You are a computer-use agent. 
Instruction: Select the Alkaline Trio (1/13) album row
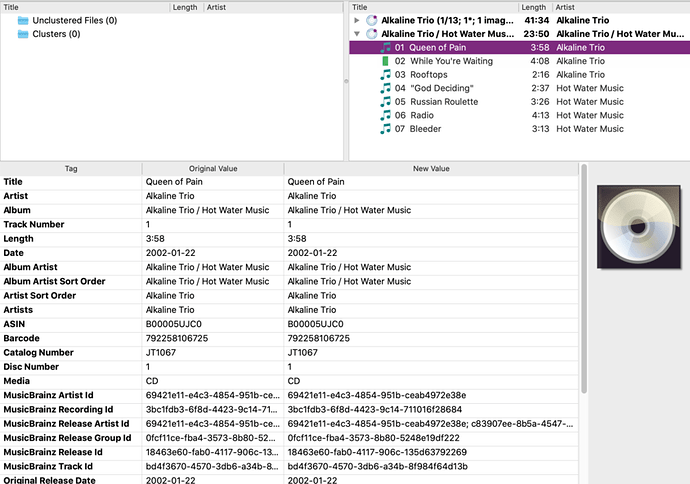[x=520, y=20]
